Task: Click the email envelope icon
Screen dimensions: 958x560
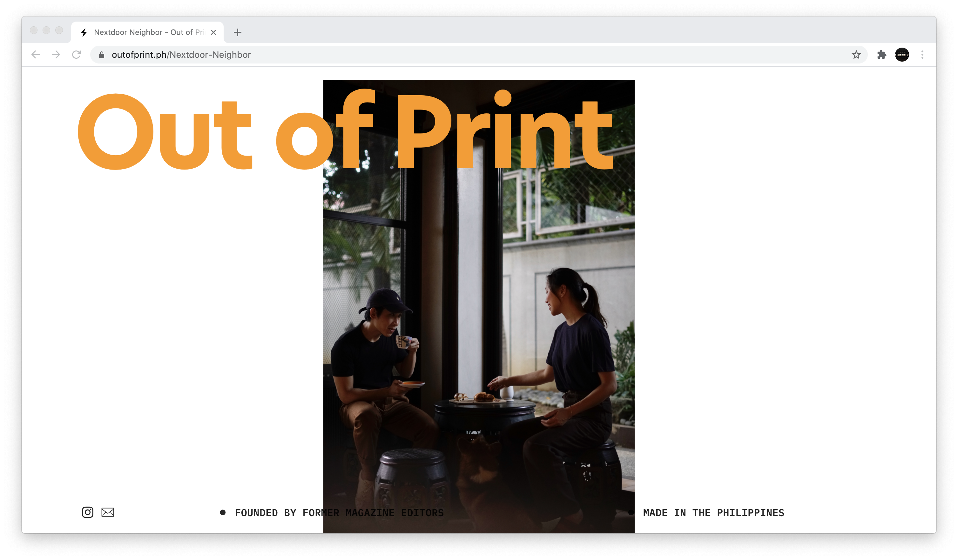Action: tap(108, 512)
